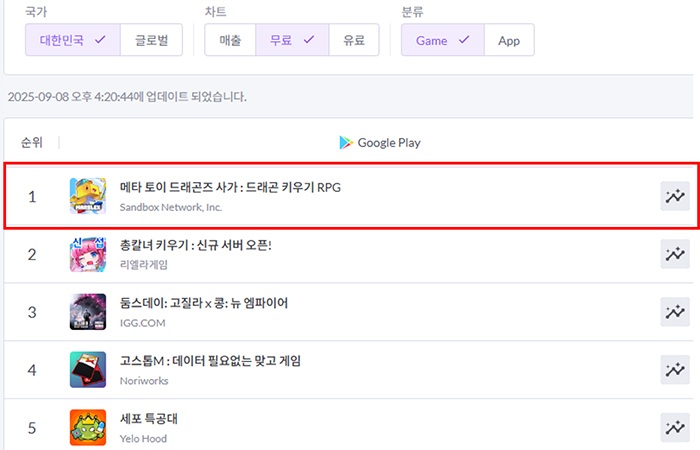Show trend chart for 고스톱M
The height and width of the screenshot is (450, 700).
(x=675, y=370)
